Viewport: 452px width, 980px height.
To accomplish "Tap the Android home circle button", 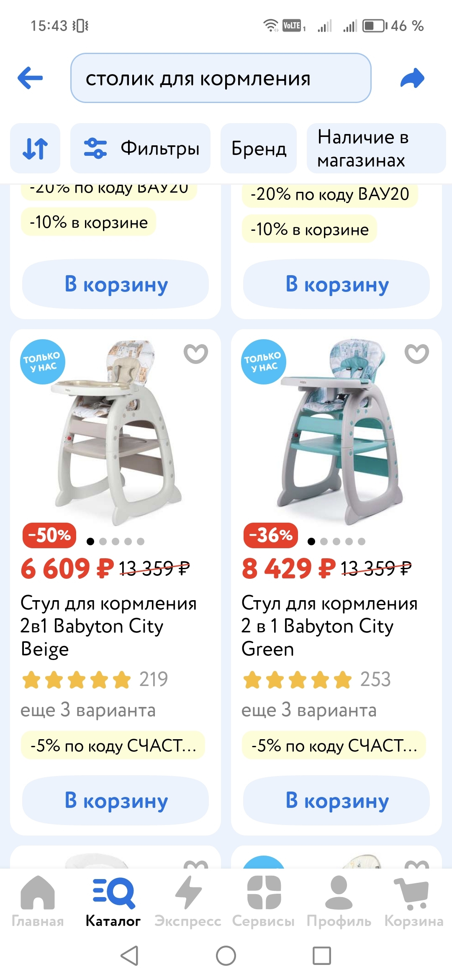I will tap(226, 956).
